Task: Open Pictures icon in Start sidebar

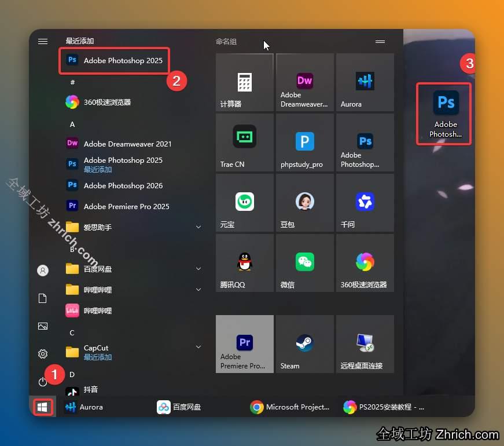Action: (42, 326)
